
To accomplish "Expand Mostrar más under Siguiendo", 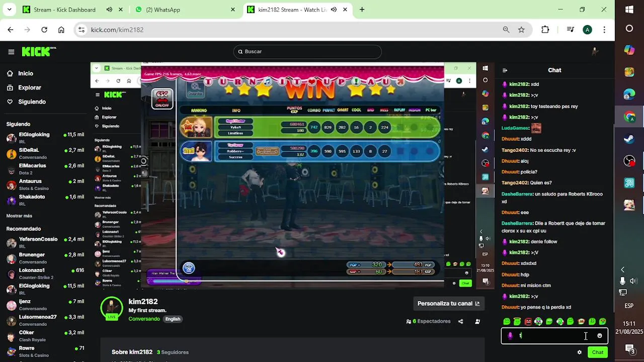I will tap(19, 216).
